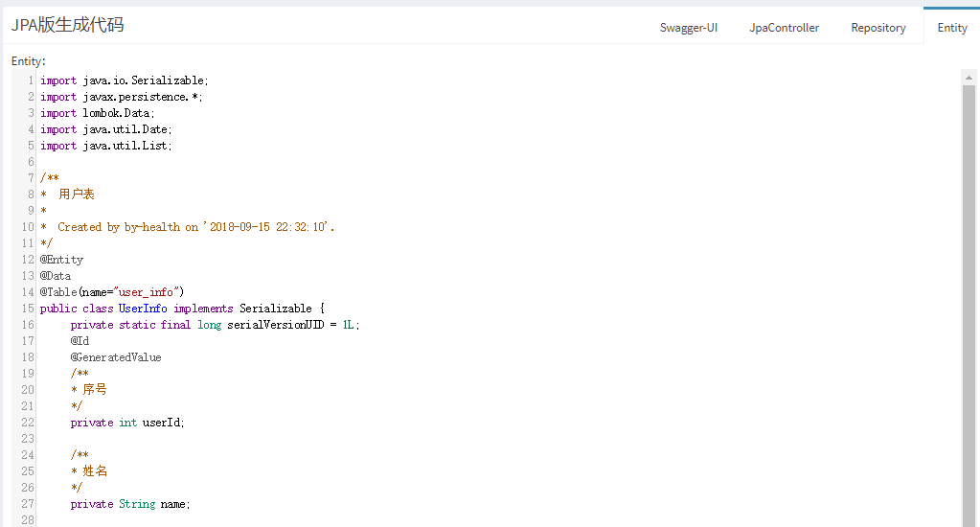Click the scrollbar up arrow
The image size is (980, 527).
coord(969,77)
